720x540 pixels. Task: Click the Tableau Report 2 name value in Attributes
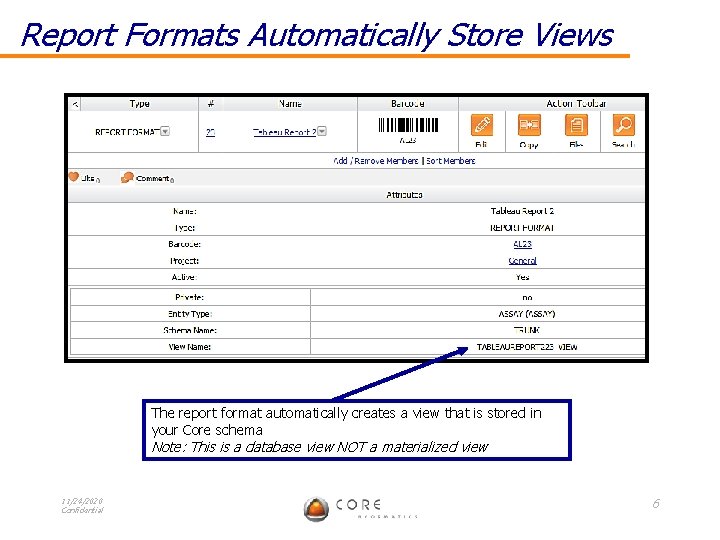click(522, 211)
